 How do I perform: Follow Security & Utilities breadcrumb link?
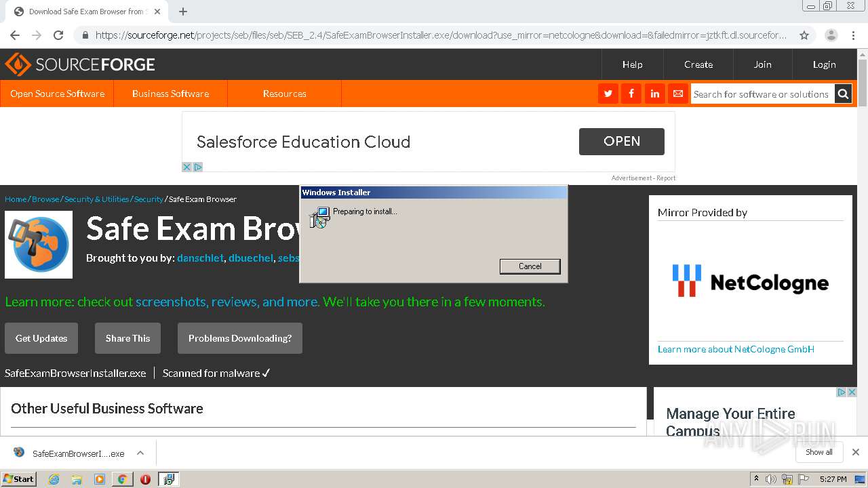(x=96, y=199)
